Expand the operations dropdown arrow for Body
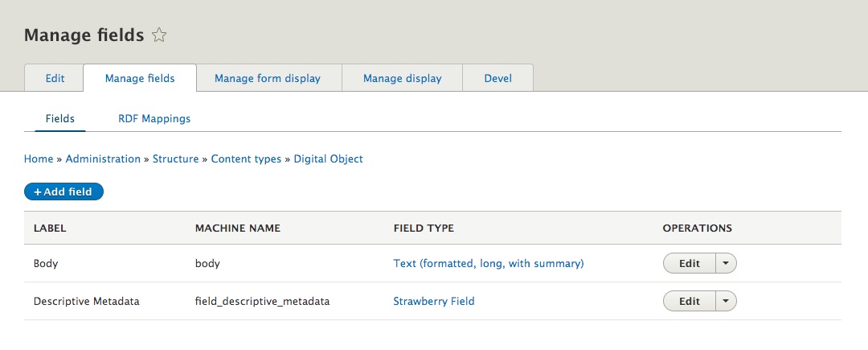 (726, 263)
